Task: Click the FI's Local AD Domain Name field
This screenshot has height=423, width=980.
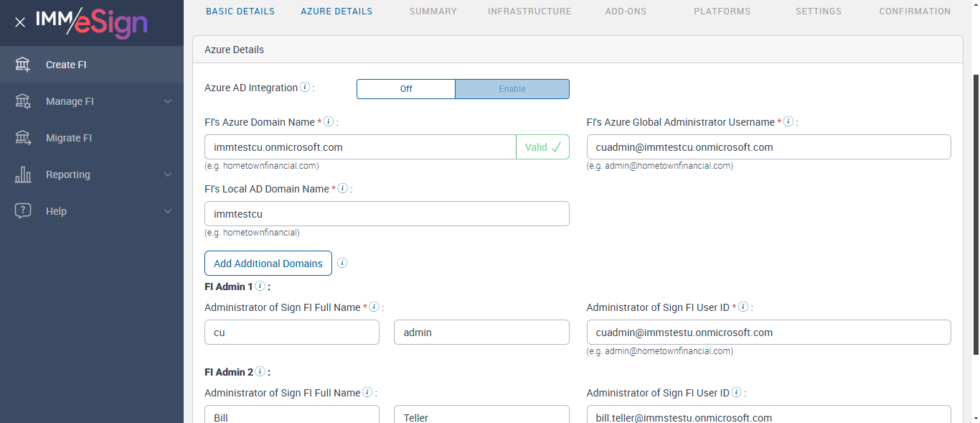Action: (387, 214)
